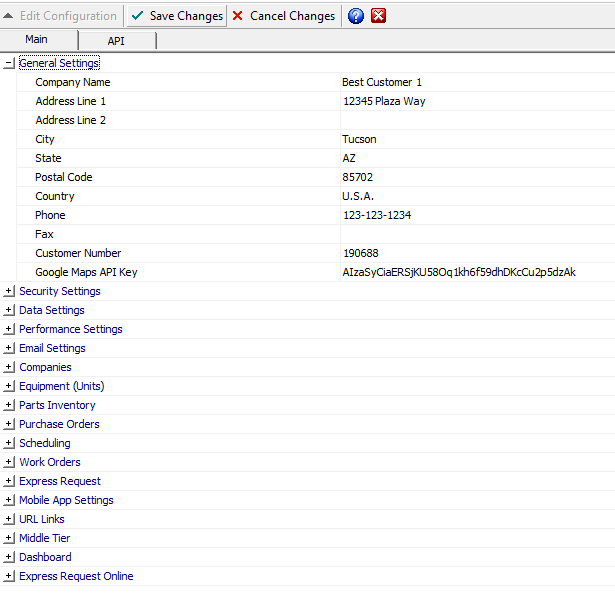Click the Address Line 1 label
The image size is (615, 613).
[x=71, y=101]
